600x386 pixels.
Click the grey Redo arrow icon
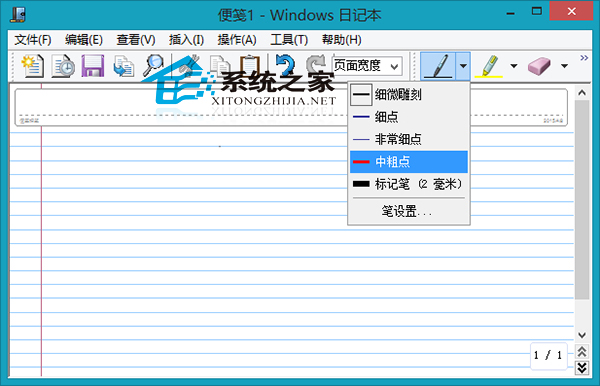click(316, 66)
